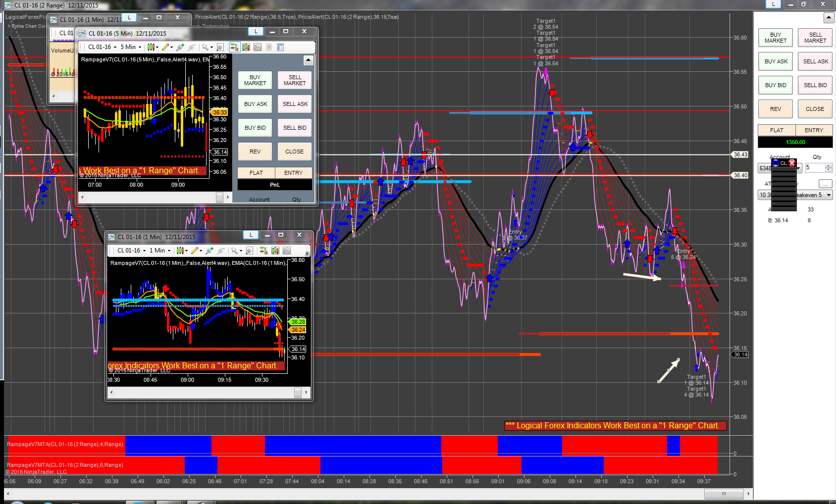Screen dimensions: 836x504
Task: Click SELL MARKET in main Chart Trader
Action: click(x=815, y=38)
